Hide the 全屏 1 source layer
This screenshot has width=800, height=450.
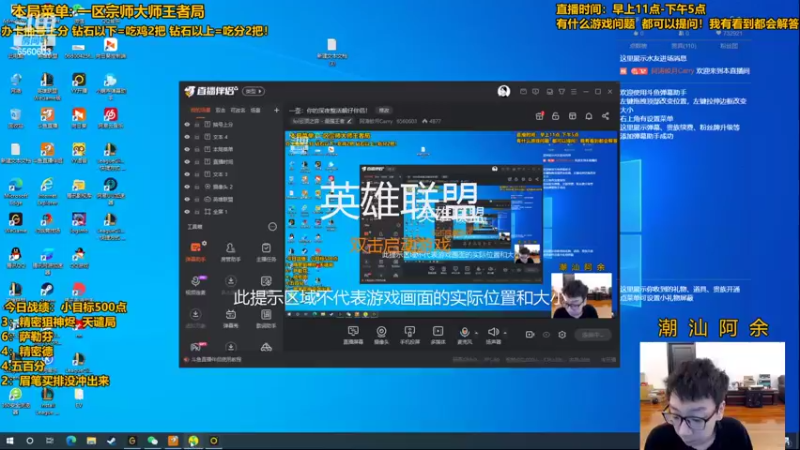187,211
